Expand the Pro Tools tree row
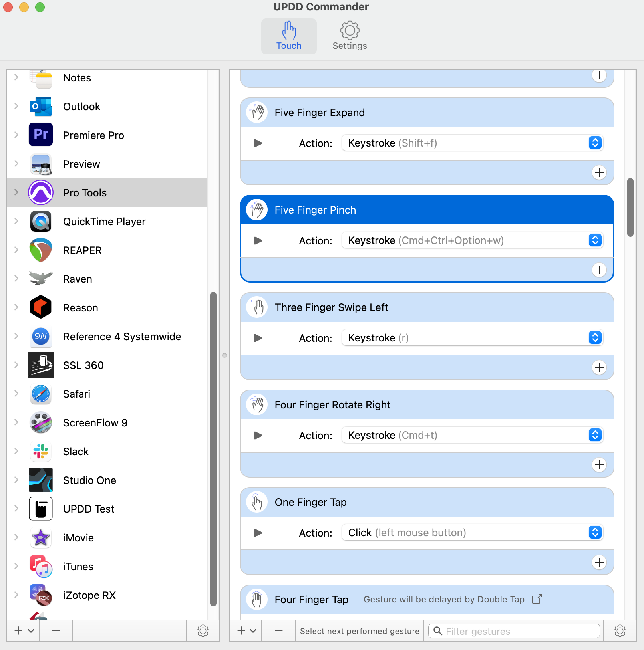 16,192
